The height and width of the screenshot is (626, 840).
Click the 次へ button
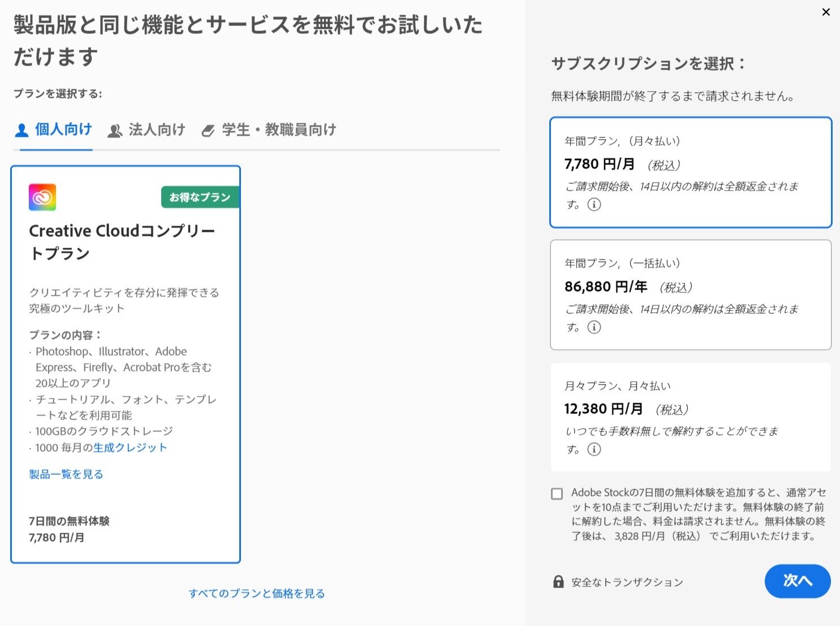(x=797, y=581)
